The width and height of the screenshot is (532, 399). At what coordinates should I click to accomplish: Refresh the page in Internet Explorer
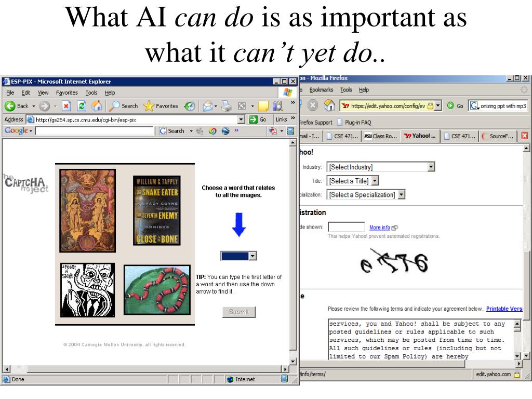point(82,106)
